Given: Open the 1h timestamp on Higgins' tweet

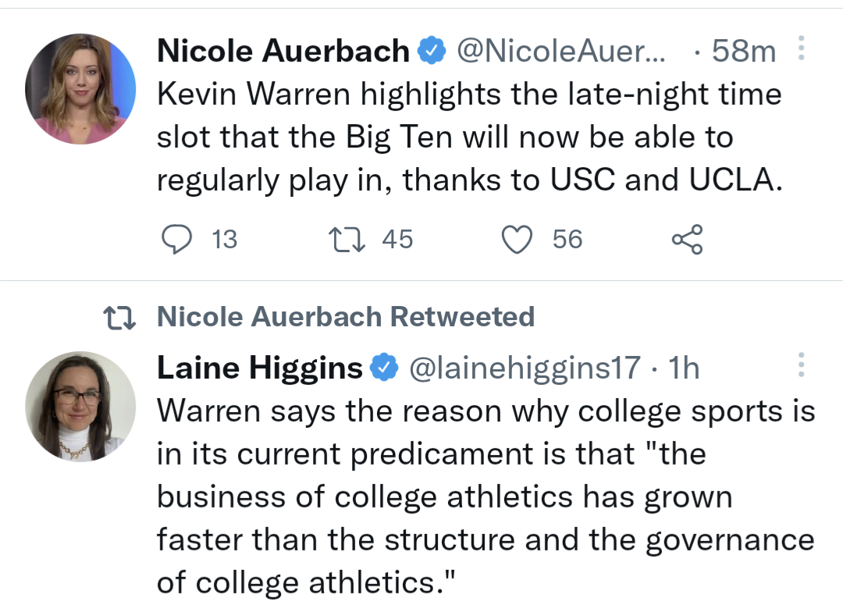Looking at the screenshot, I should [683, 369].
